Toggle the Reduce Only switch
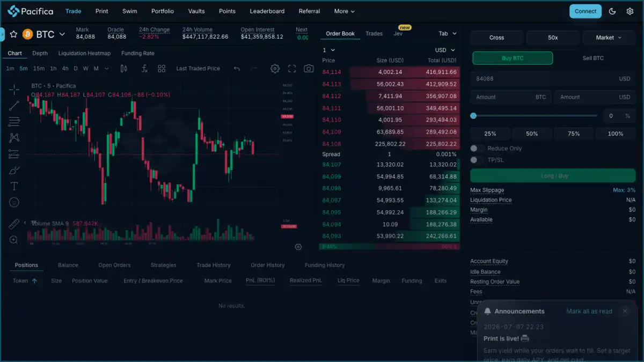The height and width of the screenshot is (362, 644). [474, 149]
